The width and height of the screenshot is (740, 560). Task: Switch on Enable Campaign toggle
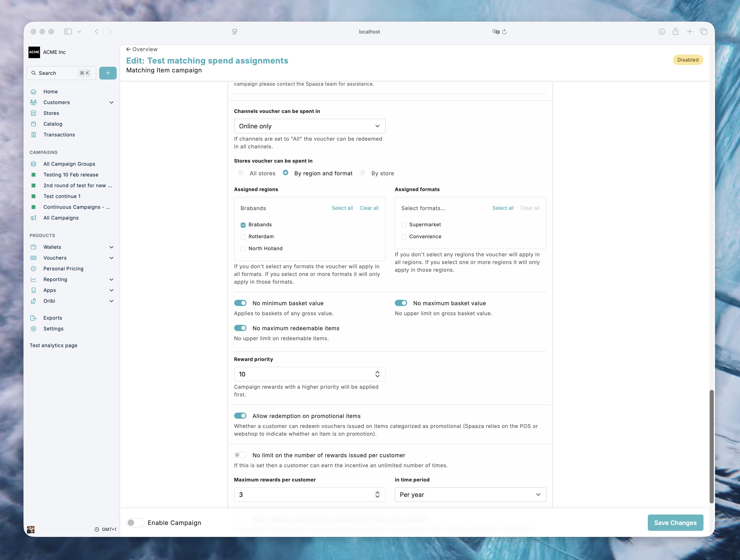click(x=135, y=522)
